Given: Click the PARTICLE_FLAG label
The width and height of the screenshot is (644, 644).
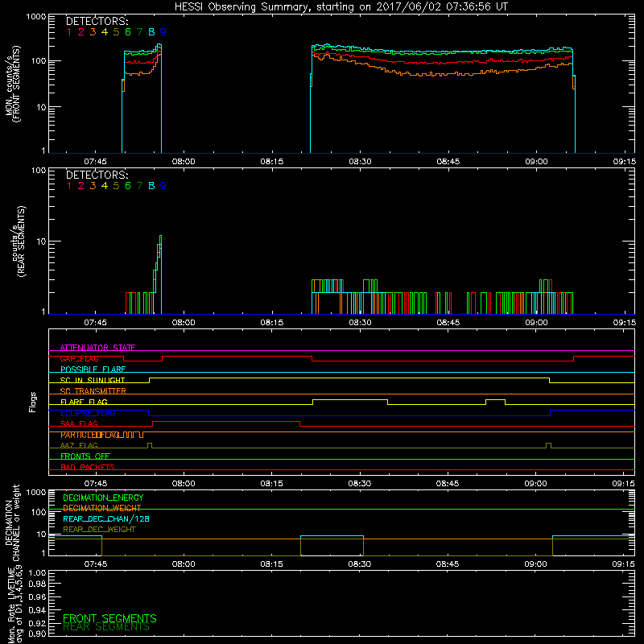Looking at the screenshot, I should (90, 435).
